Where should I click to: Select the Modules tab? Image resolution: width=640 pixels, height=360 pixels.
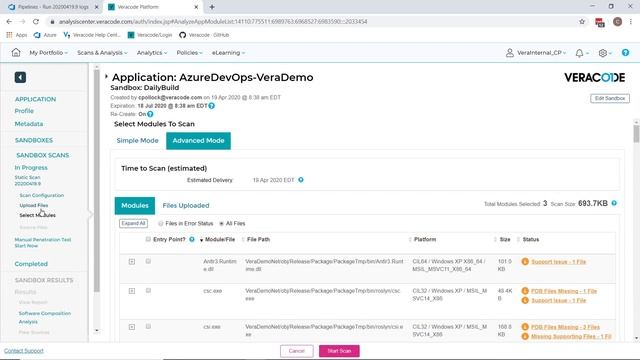click(135, 205)
